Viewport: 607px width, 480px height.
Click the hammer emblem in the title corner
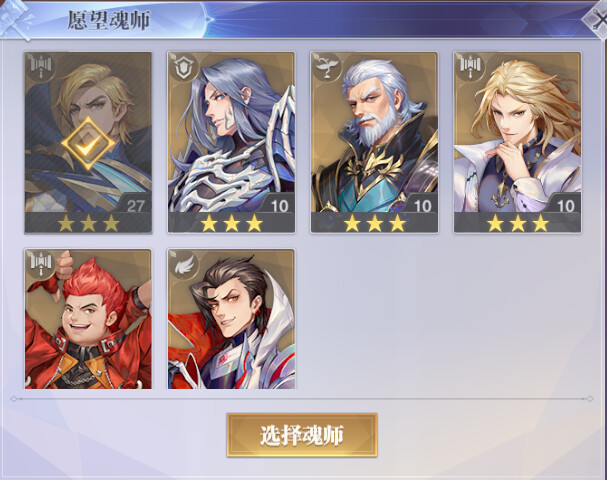[15, 20]
